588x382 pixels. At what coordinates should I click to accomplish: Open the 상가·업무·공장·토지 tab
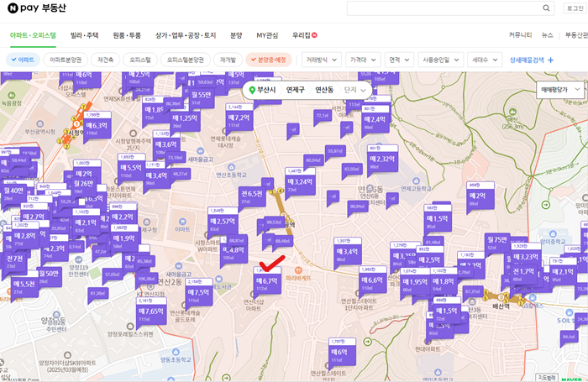click(x=186, y=35)
